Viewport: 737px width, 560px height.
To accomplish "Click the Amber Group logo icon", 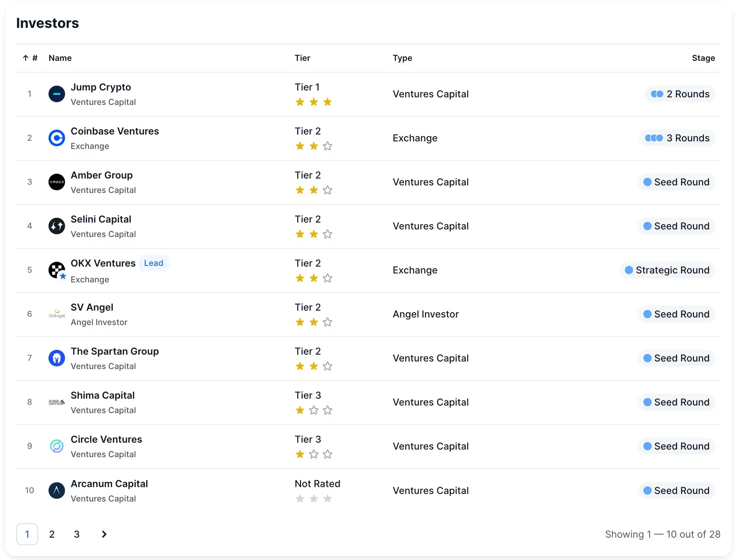I will coord(57,182).
